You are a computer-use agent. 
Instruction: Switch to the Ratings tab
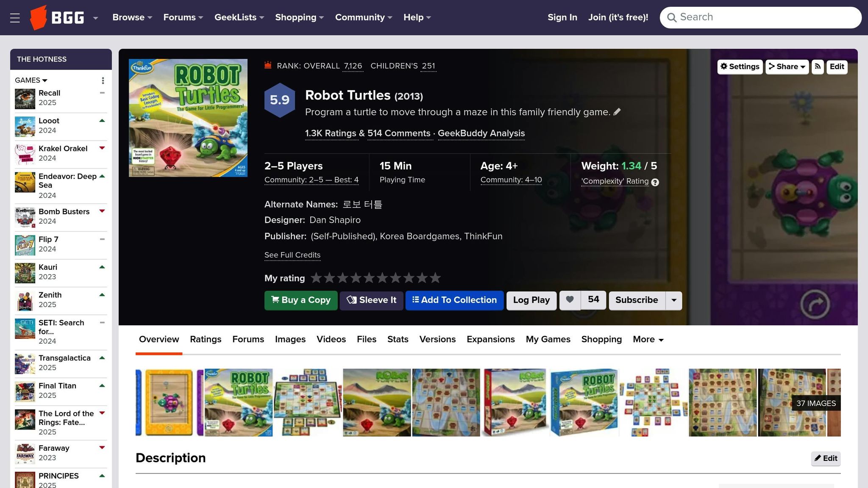(x=206, y=339)
